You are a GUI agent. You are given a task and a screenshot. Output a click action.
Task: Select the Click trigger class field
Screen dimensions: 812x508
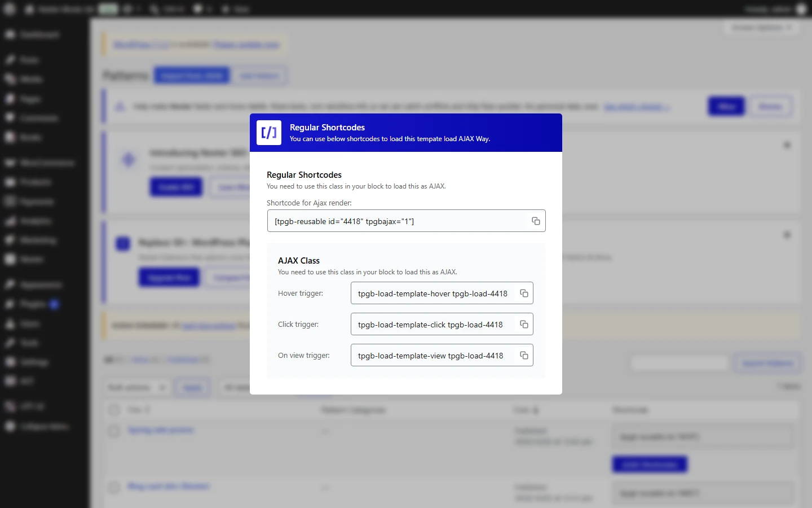(x=442, y=325)
